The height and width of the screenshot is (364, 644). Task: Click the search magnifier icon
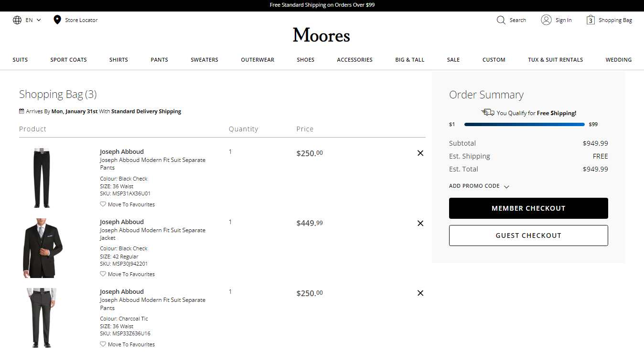(x=501, y=20)
